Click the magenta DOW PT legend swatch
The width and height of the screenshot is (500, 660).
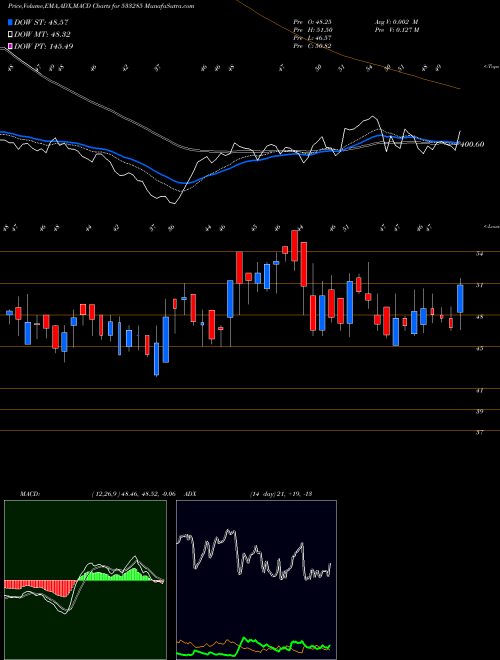tap(10, 46)
